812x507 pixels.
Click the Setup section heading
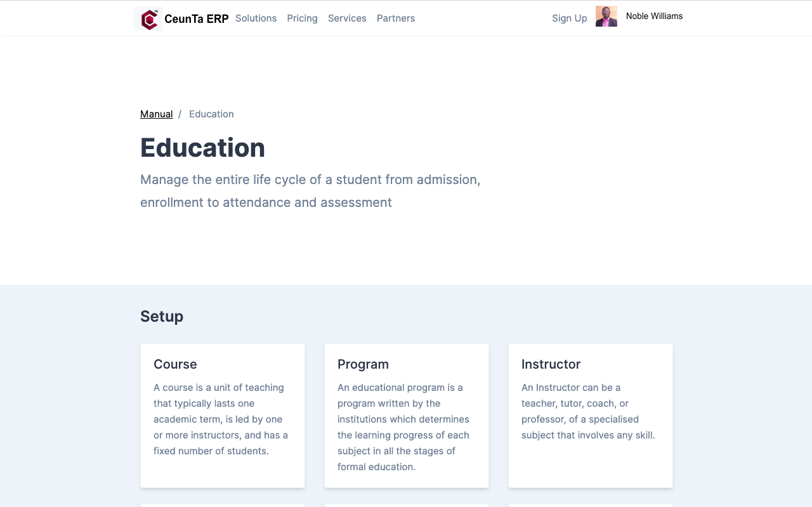pyautogui.click(x=162, y=316)
